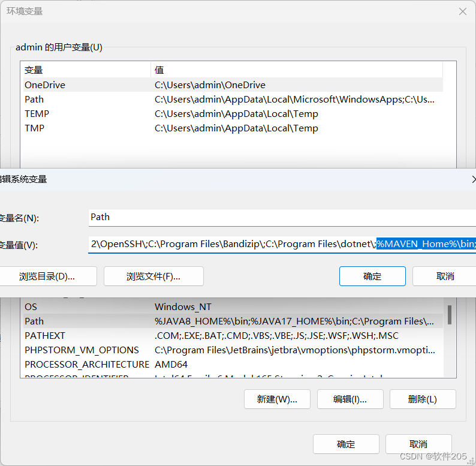The width and height of the screenshot is (476, 466).
Task: Click the TEMP value C:\Users\admin\AppData\Local\Temp
Action: [x=236, y=113]
